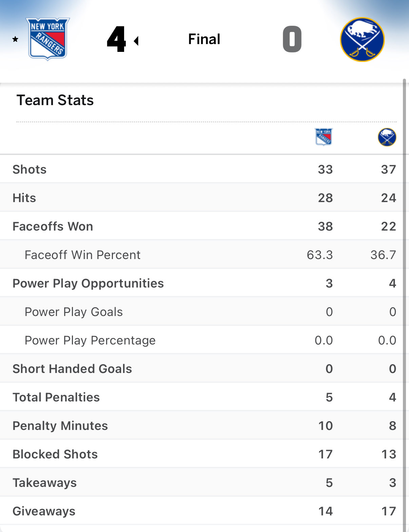
Task: Click the small Sabres logo column header
Action: coord(387,137)
